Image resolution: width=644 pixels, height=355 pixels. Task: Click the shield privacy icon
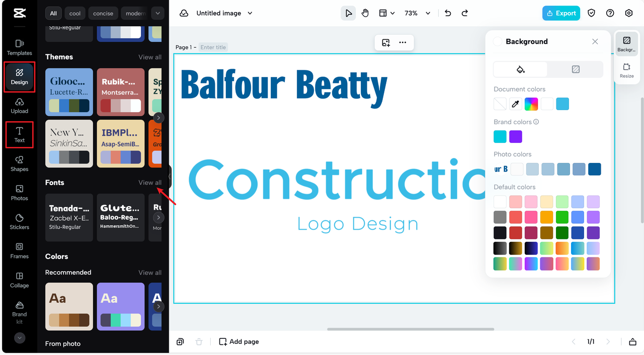point(592,13)
